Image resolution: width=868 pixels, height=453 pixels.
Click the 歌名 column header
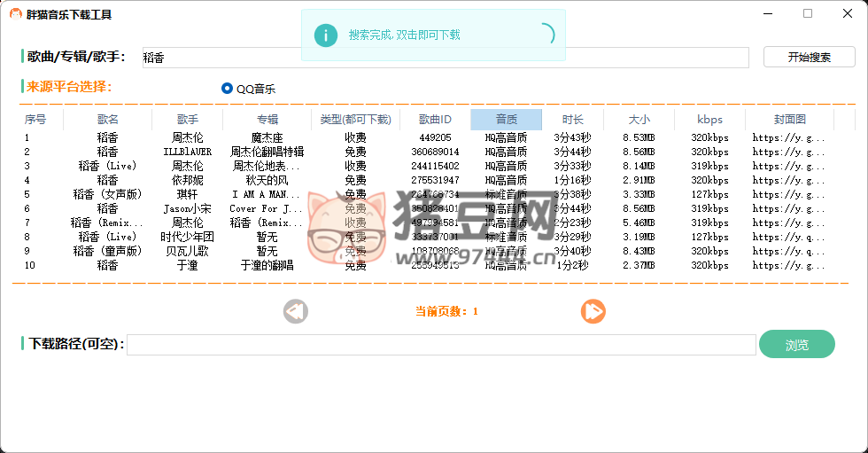(x=107, y=120)
